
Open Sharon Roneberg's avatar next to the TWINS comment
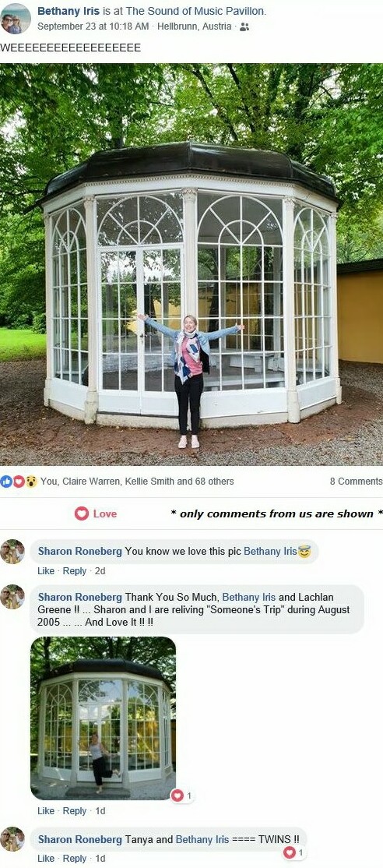pyautogui.click(x=12, y=838)
